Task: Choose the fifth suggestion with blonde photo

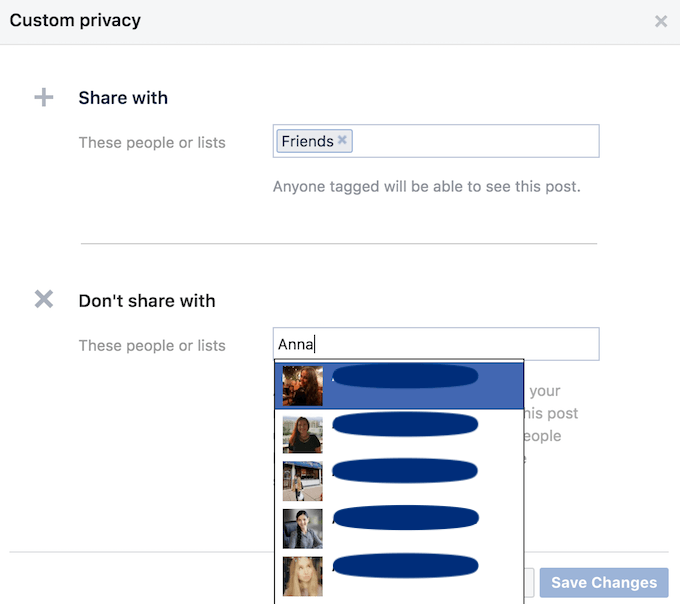Action: click(399, 576)
